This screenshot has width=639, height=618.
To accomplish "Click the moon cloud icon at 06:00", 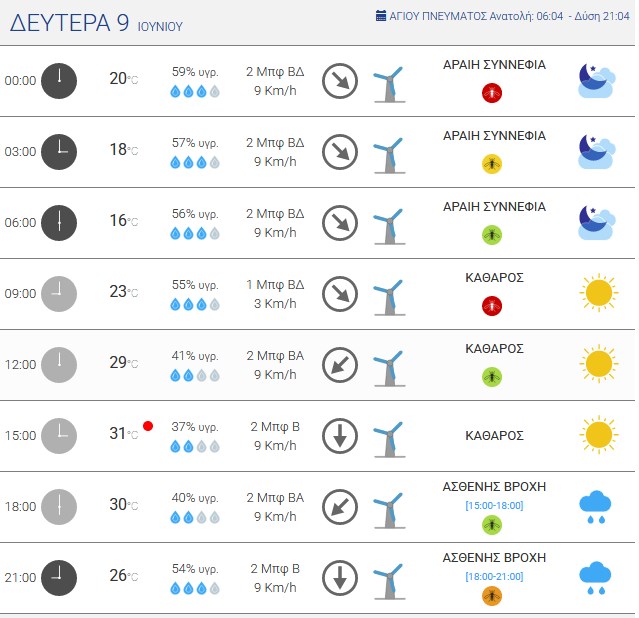I will [597, 223].
